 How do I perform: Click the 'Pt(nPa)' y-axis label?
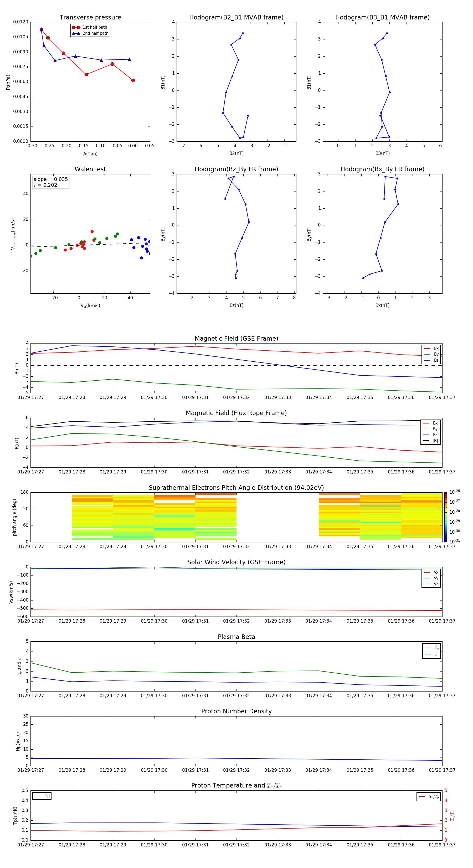(8, 82)
